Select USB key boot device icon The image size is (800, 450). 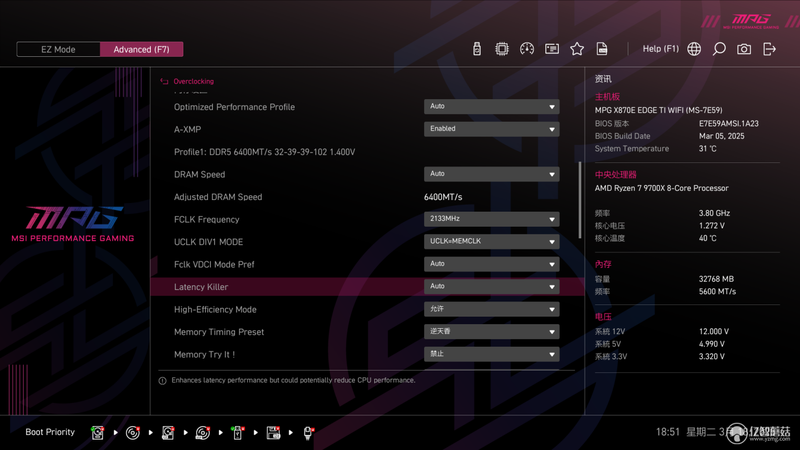237,433
